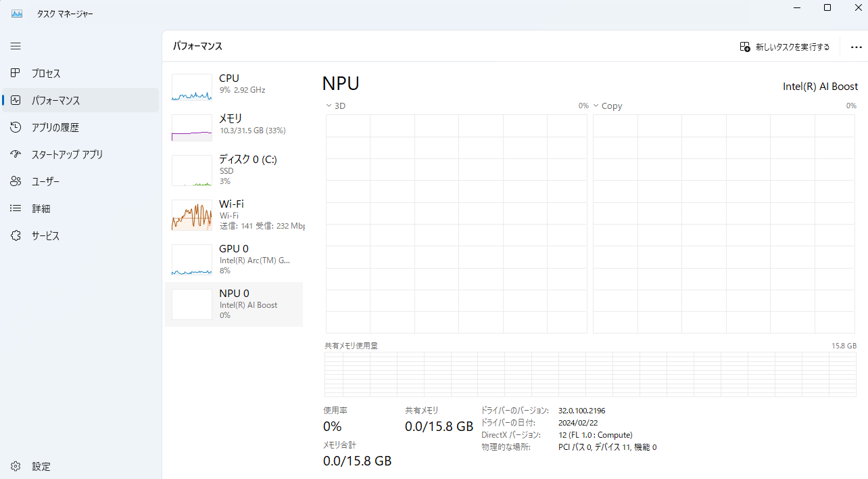Click the Copy usage graph area

[725, 224]
